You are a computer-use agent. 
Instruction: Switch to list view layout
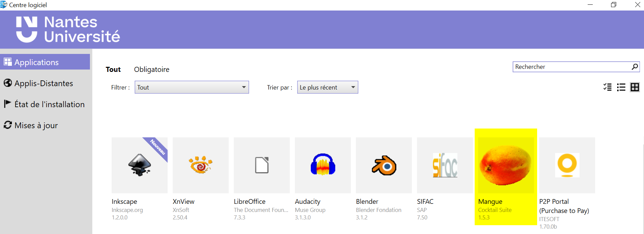(621, 87)
